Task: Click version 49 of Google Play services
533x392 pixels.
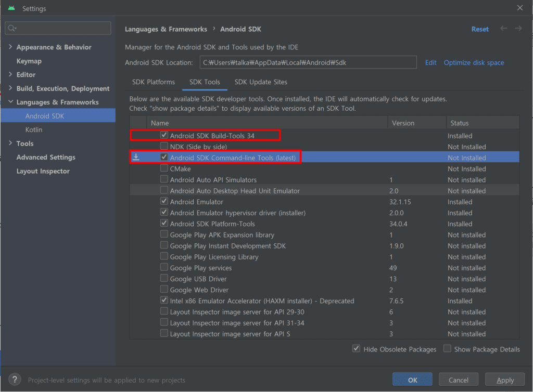Action: 392,268
